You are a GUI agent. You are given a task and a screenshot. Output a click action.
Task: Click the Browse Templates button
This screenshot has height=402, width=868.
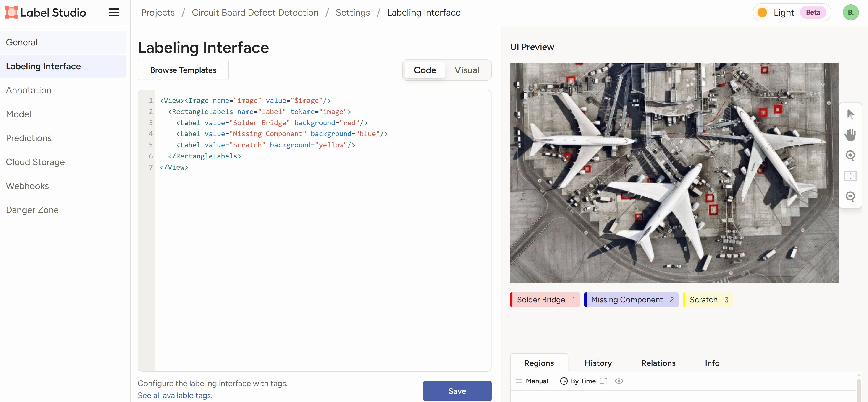[183, 70]
